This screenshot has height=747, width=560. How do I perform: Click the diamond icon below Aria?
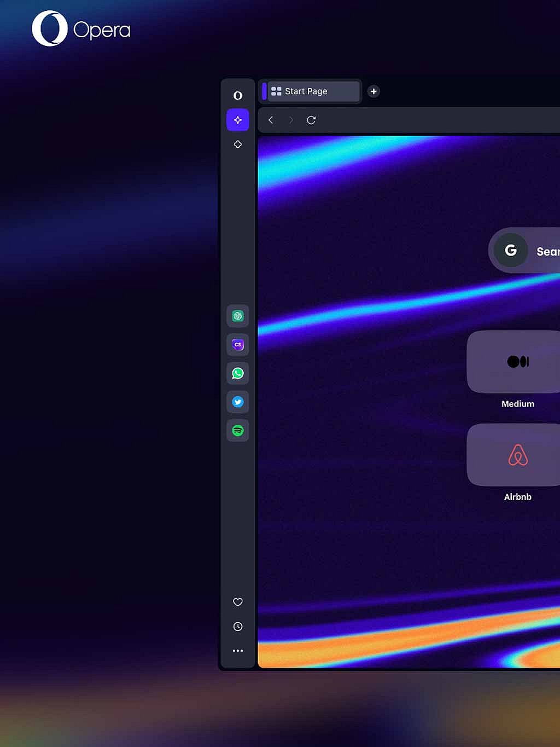tap(238, 144)
